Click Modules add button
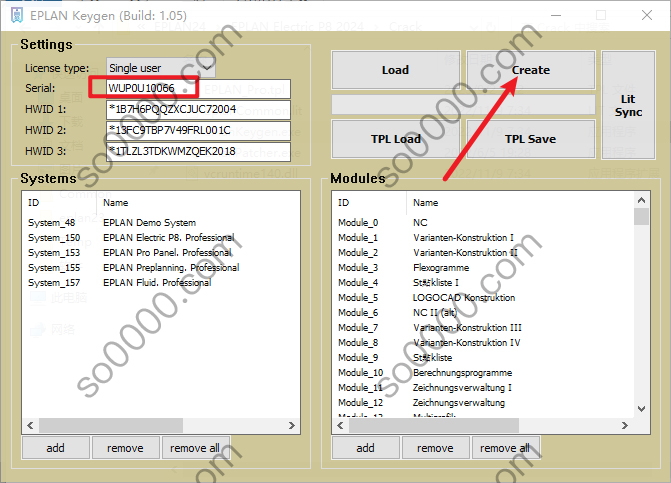 click(365, 448)
